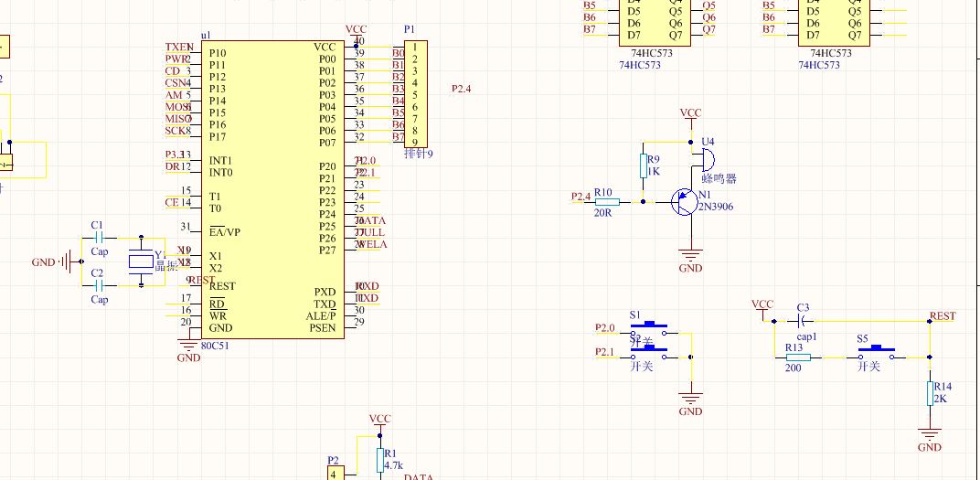Click the 2K value of R14
This screenshot has height=480, width=980.
pyautogui.click(x=941, y=399)
